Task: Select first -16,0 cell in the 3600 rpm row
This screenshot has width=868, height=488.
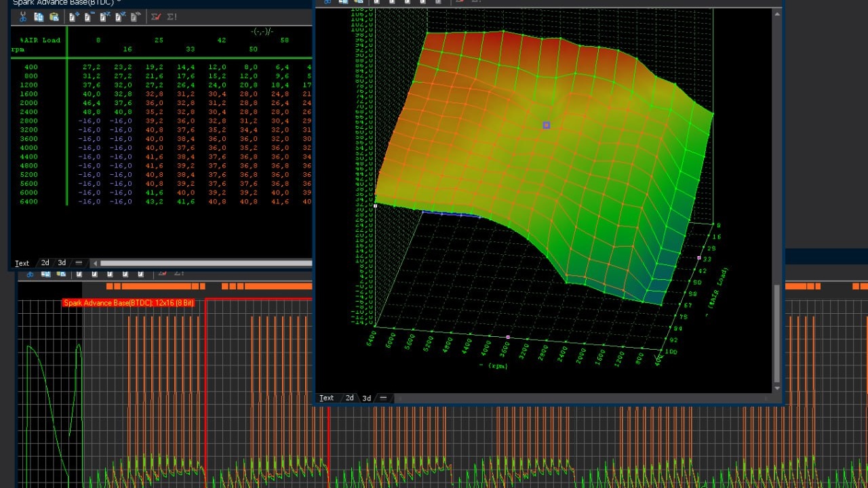Action: [x=90, y=139]
